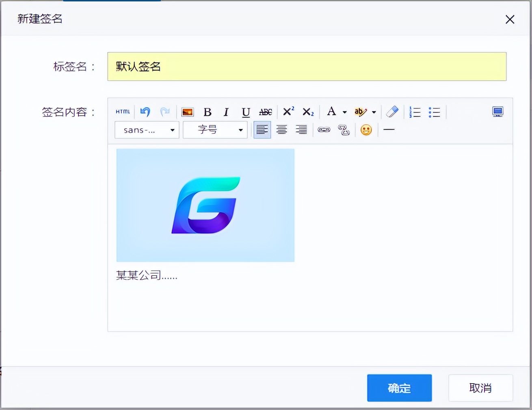
Task: Toggle bold formatting
Action: (208, 112)
